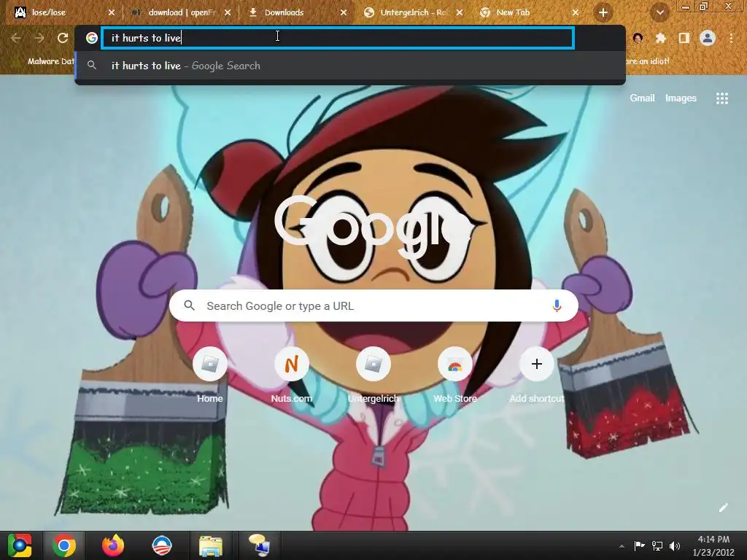Close the New Tab tab

click(x=576, y=13)
